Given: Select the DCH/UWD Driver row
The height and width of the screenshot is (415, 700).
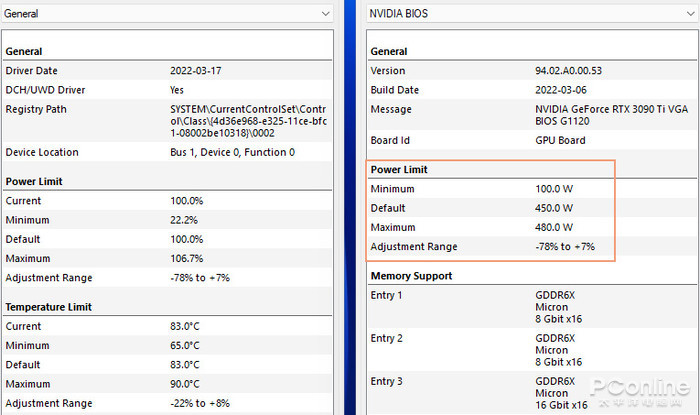Looking at the screenshot, I should 167,90.
